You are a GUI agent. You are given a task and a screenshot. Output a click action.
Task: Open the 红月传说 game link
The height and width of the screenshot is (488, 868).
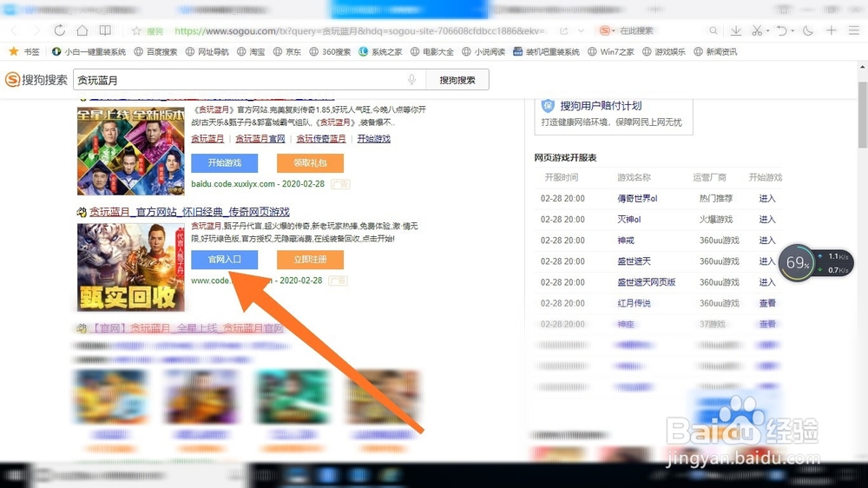tap(634, 304)
